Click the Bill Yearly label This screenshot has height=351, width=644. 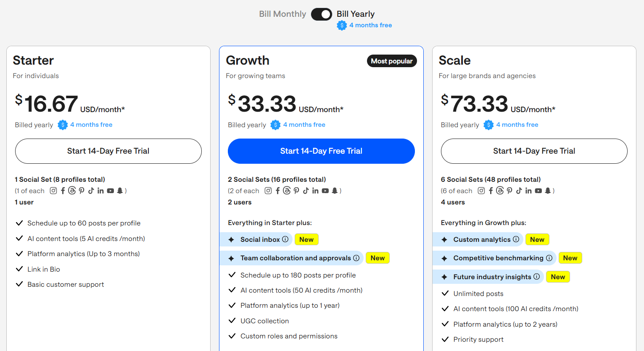tap(355, 14)
